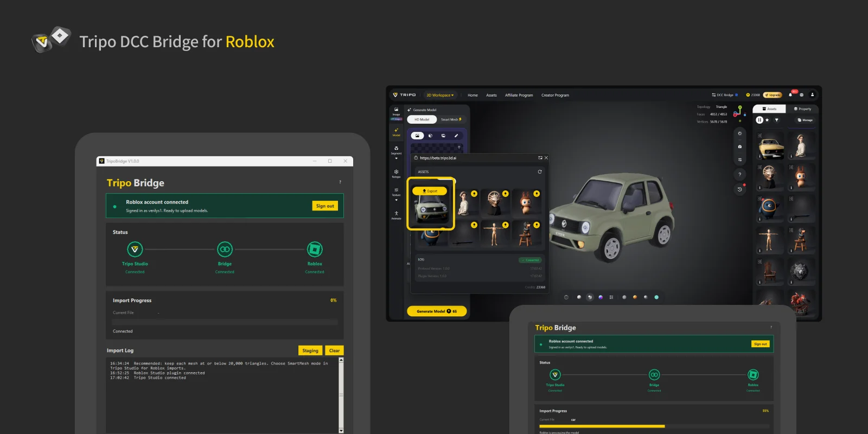Select the grid view icon in assets panel
868x434 pixels.
point(759,120)
